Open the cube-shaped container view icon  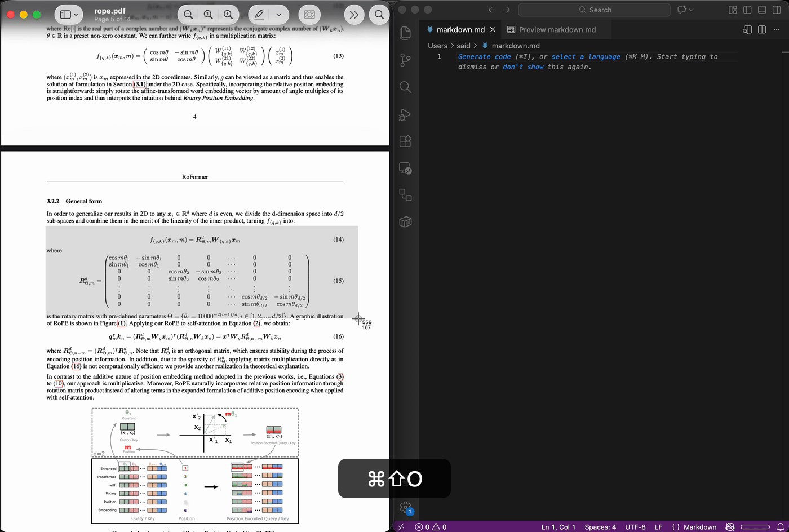405,222
